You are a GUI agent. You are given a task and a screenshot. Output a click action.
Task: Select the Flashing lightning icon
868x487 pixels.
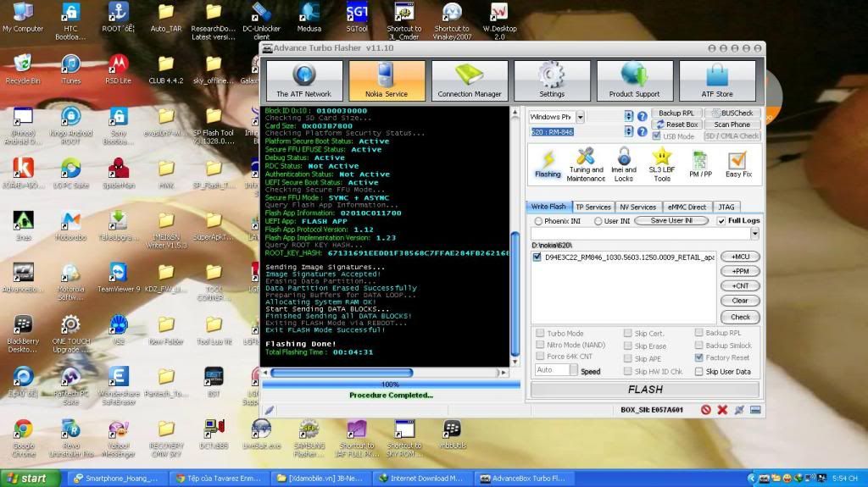[548, 164]
